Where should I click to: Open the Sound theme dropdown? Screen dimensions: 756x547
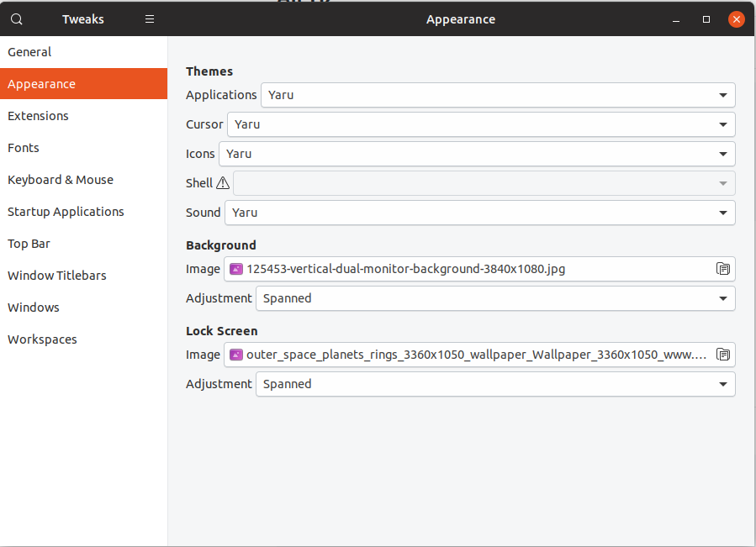click(479, 213)
